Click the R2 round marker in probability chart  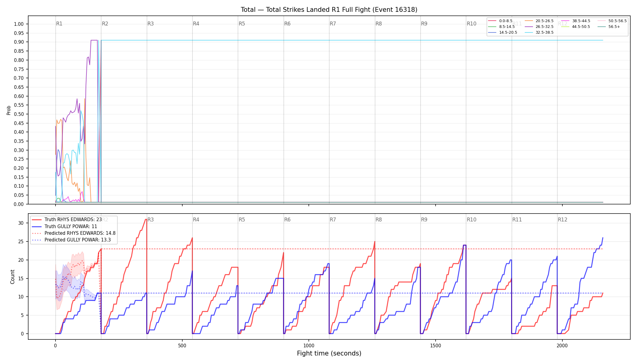tap(105, 24)
